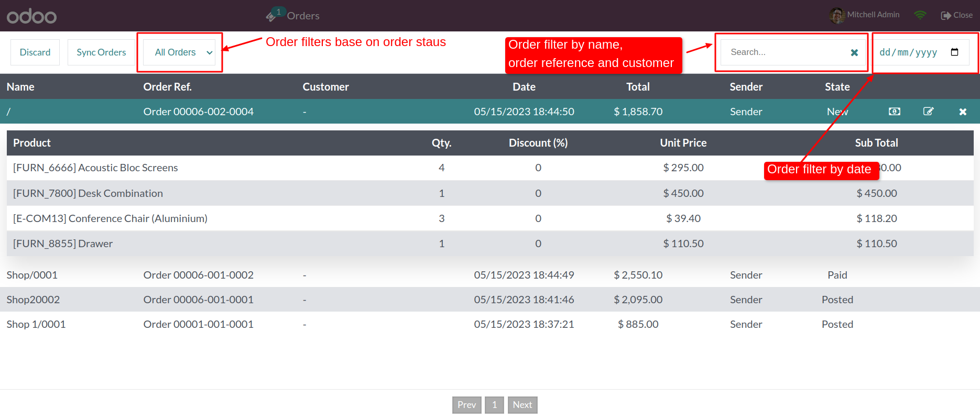Viewport: 980px width, 420px height.
Task: Click the dd/mm/yyyy date filter field
Action: point(921,52)
